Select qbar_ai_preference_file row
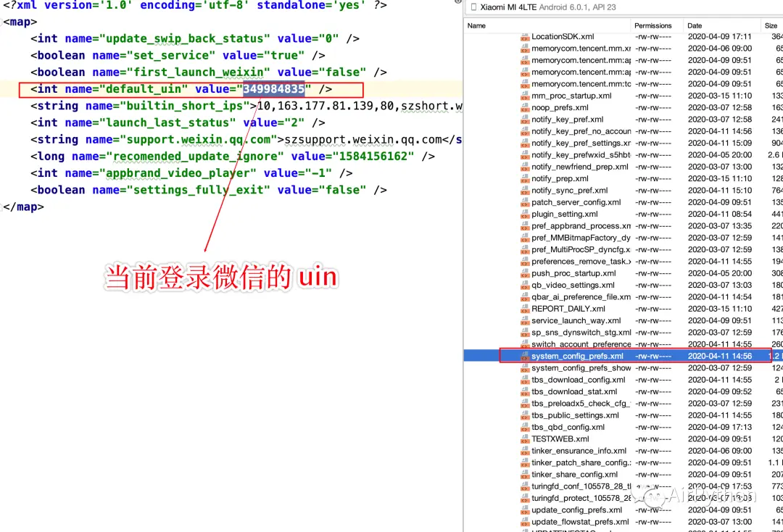Image resolution: width=783 pixels, height=532 pixels. 623,297
